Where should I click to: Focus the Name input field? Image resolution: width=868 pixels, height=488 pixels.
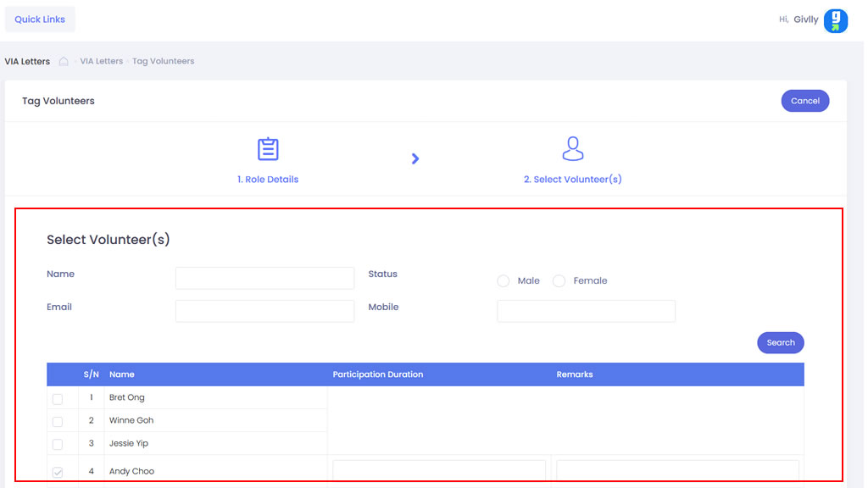264,278
